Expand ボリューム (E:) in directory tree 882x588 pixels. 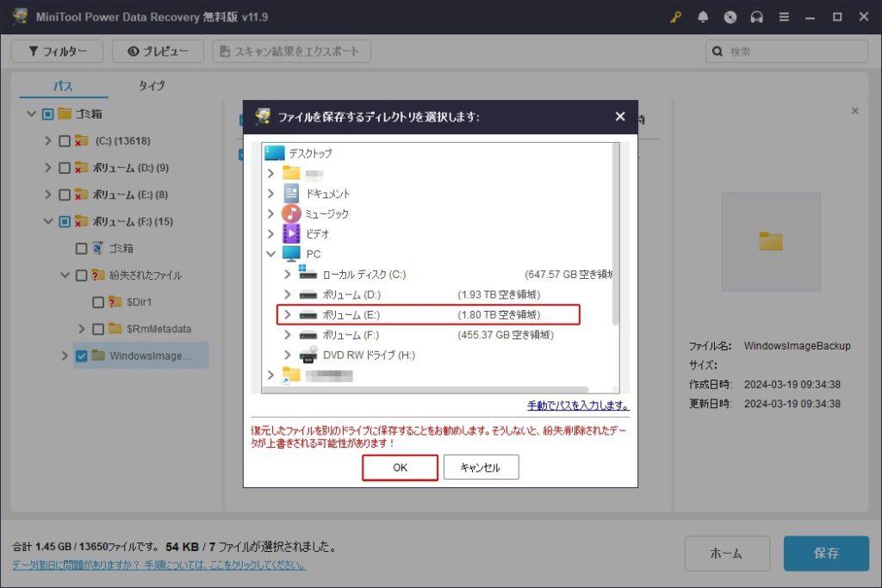288,315
